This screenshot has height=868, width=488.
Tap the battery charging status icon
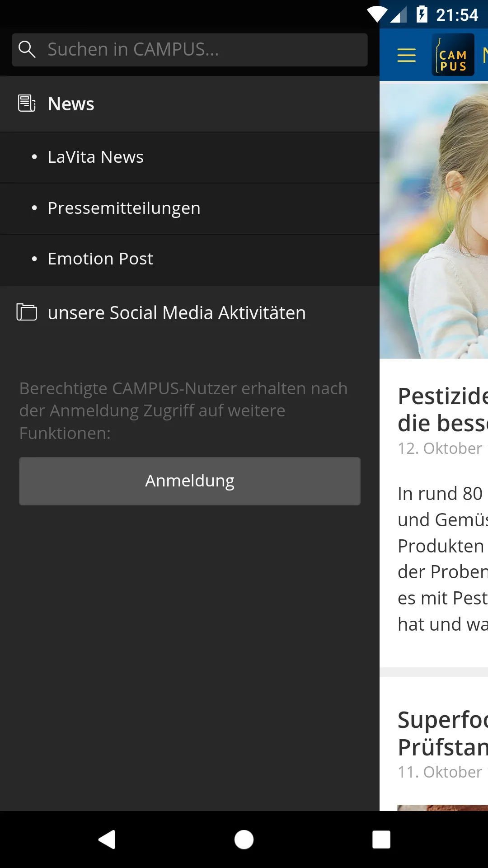422,14
